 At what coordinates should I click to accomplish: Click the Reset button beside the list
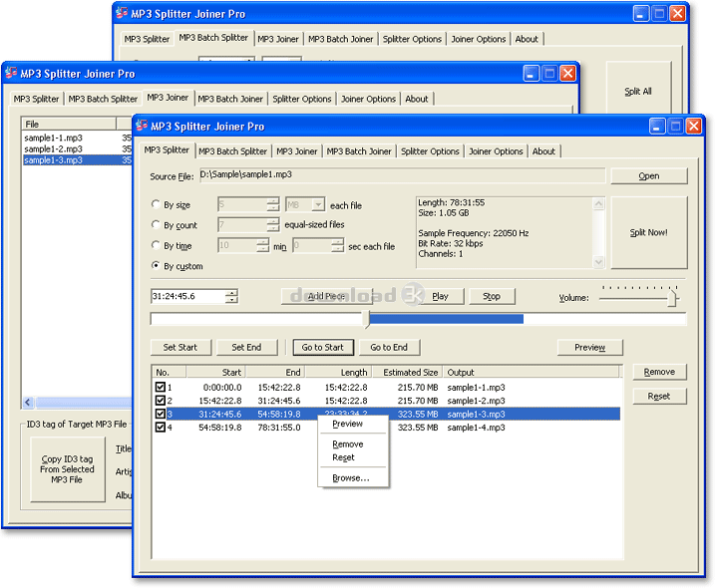click(x=659, y=397)
